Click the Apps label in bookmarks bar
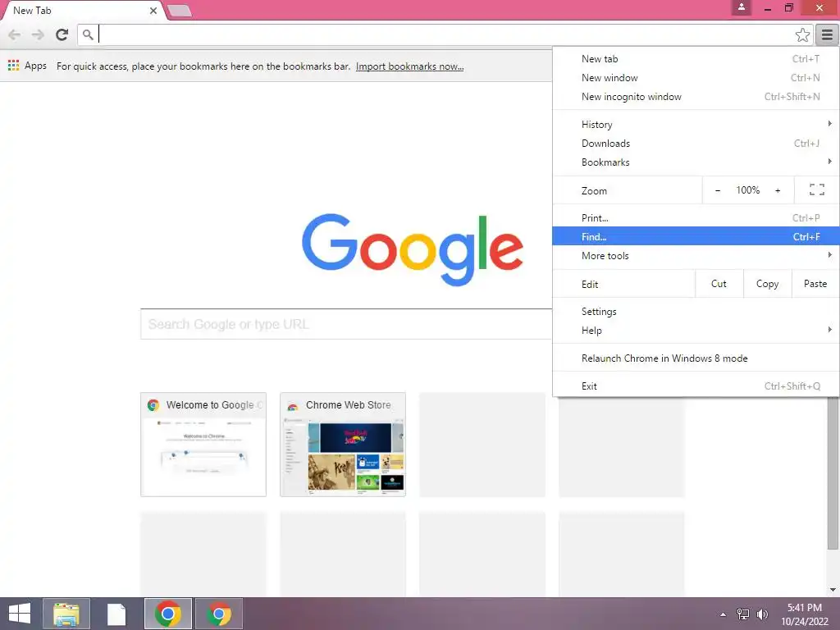 tap(35, 66)
